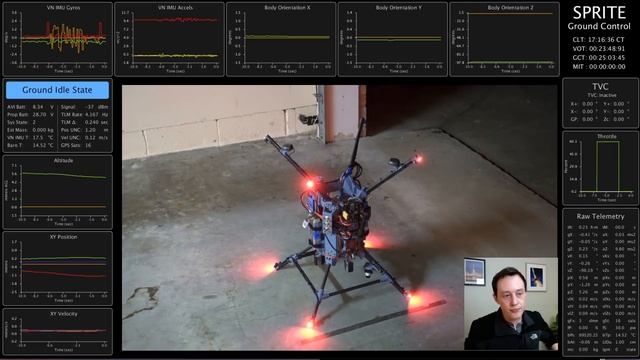This screenshot has height=360, width=640.
Task: Click the TVC panel heading
Action: point(600,87)
